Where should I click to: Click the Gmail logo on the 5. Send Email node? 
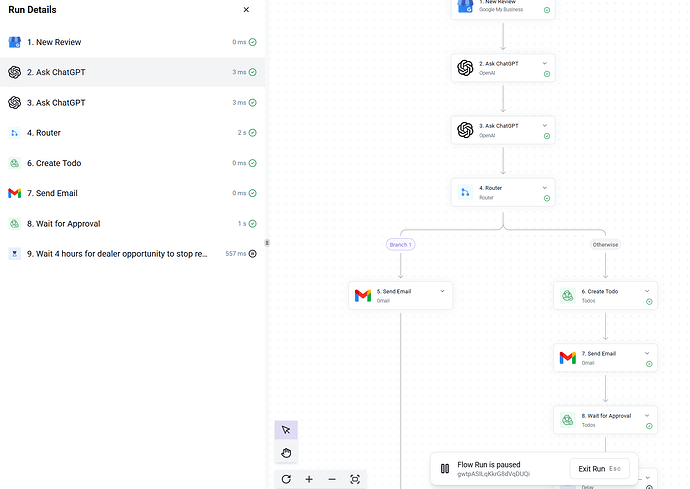coord(363,296)
